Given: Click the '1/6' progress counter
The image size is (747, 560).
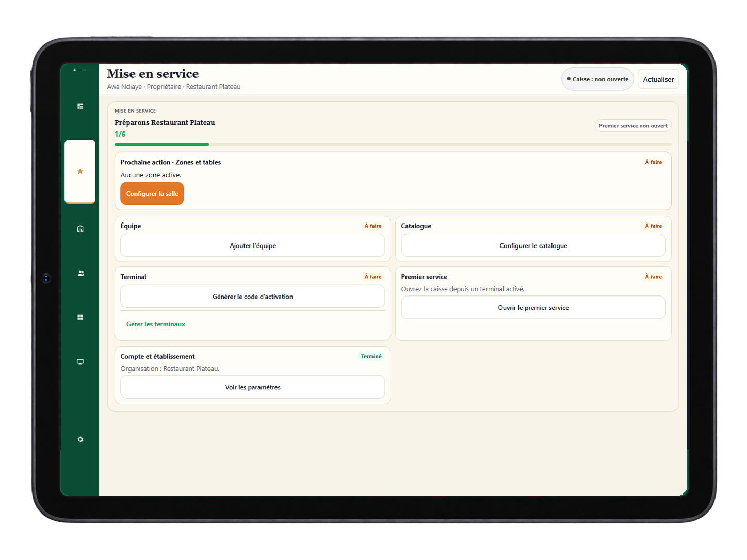Looking at the screenshot, I should (x=120, y=134).
